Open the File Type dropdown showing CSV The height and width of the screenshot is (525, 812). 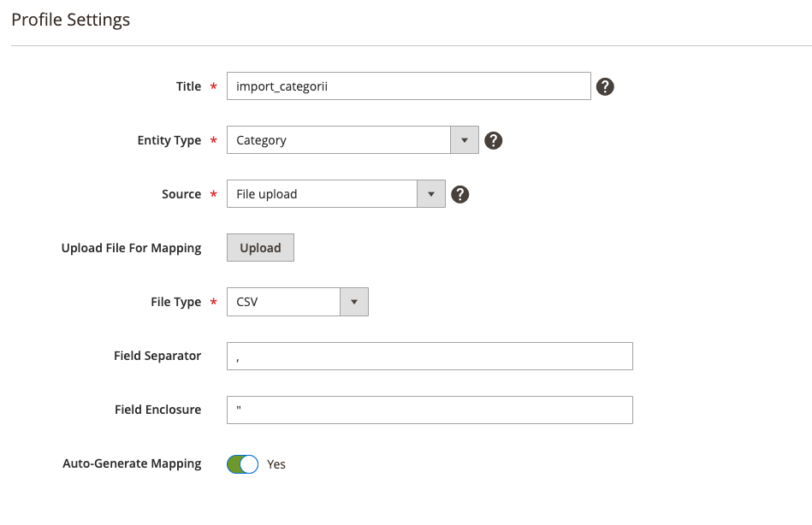[x=298, y=302]
